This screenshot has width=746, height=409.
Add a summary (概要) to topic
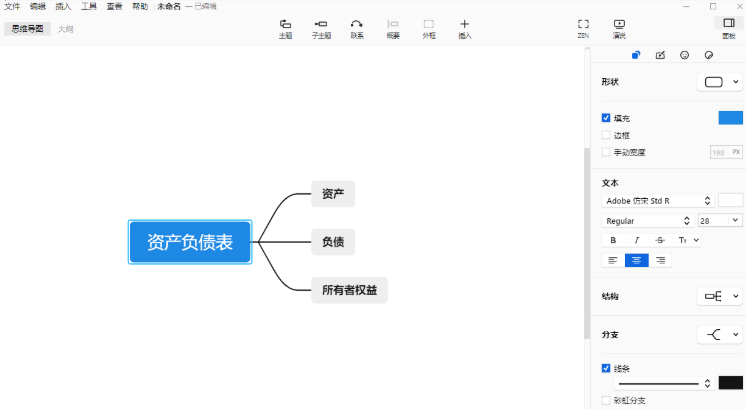(393, 29)
